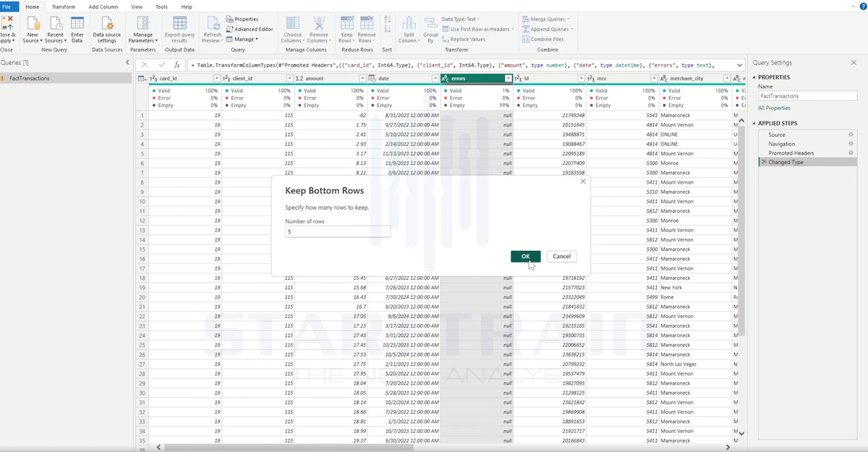This screenshot has height=452, width=868.
Task: Click the Close & Apply icon
Action: click(8, 23)
